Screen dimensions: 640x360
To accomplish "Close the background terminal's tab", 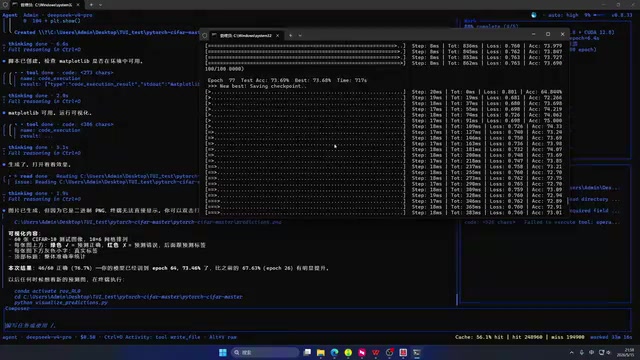I will 78,5.
